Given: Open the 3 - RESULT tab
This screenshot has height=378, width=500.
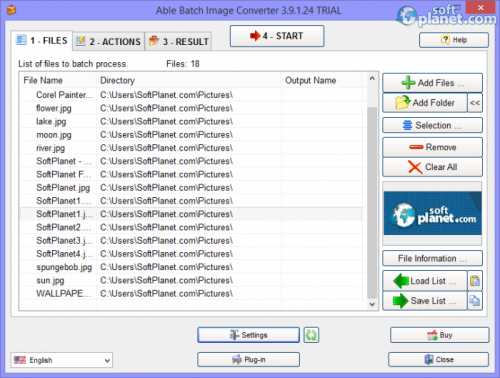Looking at the screenshot, I should tap(178, 42).
